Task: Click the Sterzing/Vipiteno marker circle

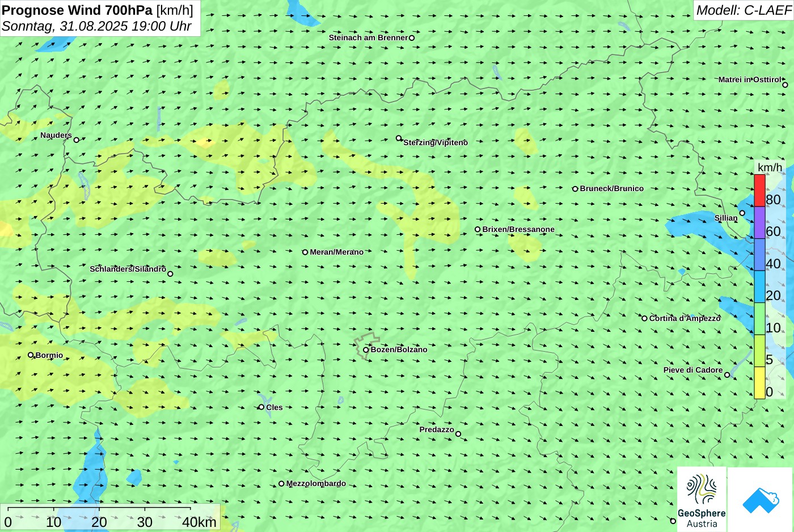Action: [x=399, y=138]
